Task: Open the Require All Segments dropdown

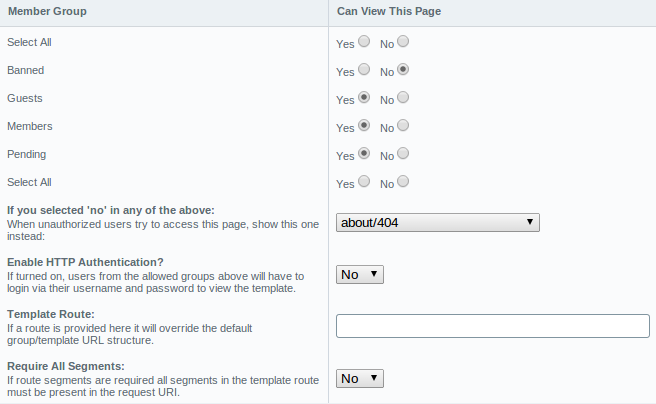Action: point(360,378)
